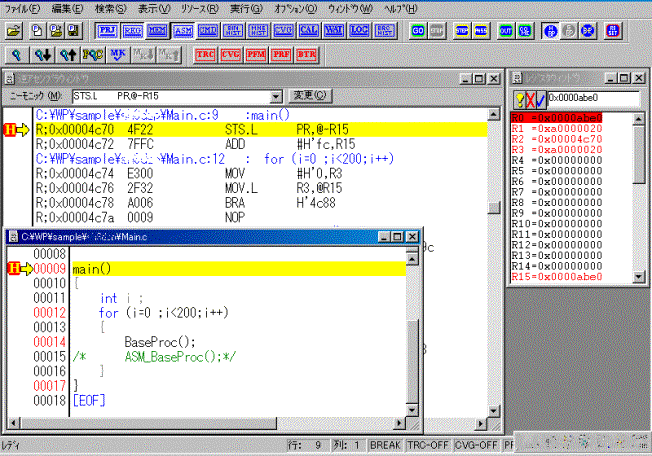
Task: Click disassembly line 0x00004c72 ADD
Action: (261, 144)
